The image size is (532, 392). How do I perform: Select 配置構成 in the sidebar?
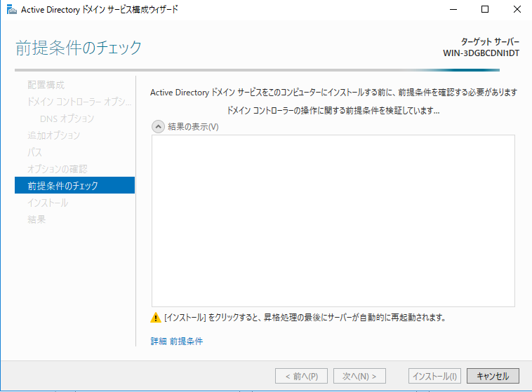(x=46, y=85)
